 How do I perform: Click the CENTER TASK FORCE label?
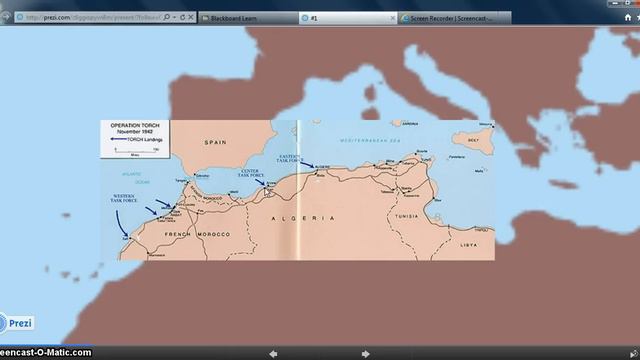(250, 173)
